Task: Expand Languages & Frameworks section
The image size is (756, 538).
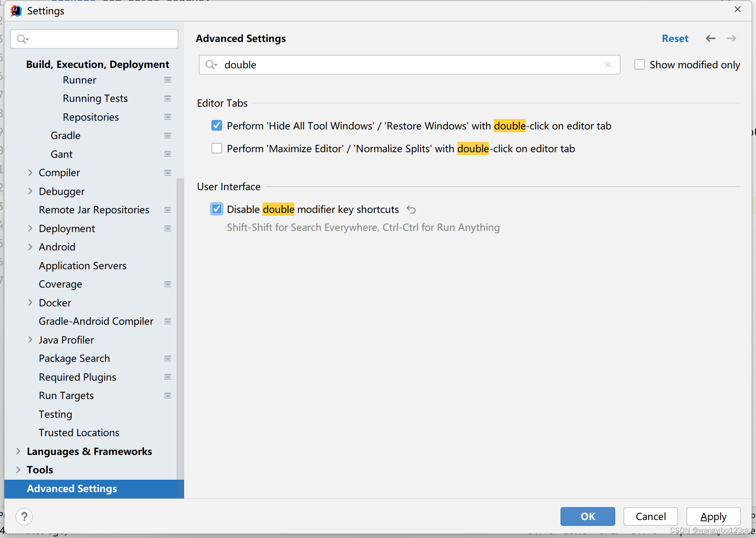Action: tap(18, 451)
